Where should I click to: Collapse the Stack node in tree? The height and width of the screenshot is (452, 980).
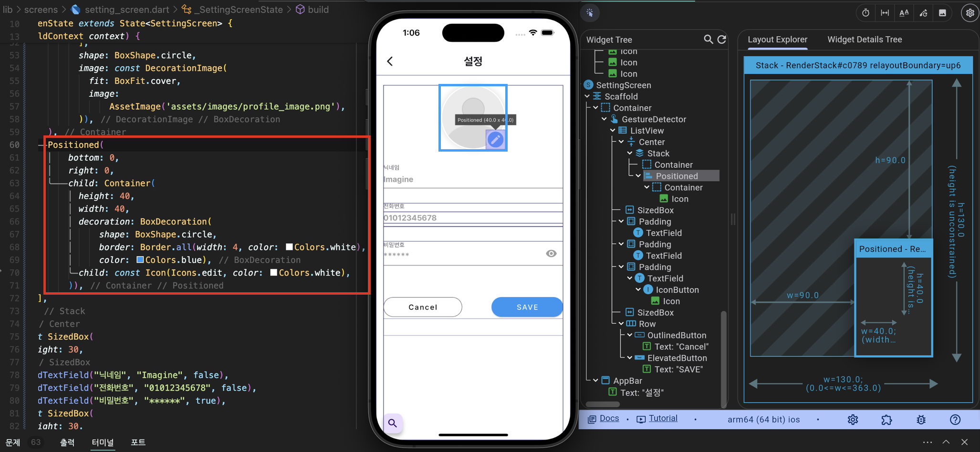tap(630, 154)
